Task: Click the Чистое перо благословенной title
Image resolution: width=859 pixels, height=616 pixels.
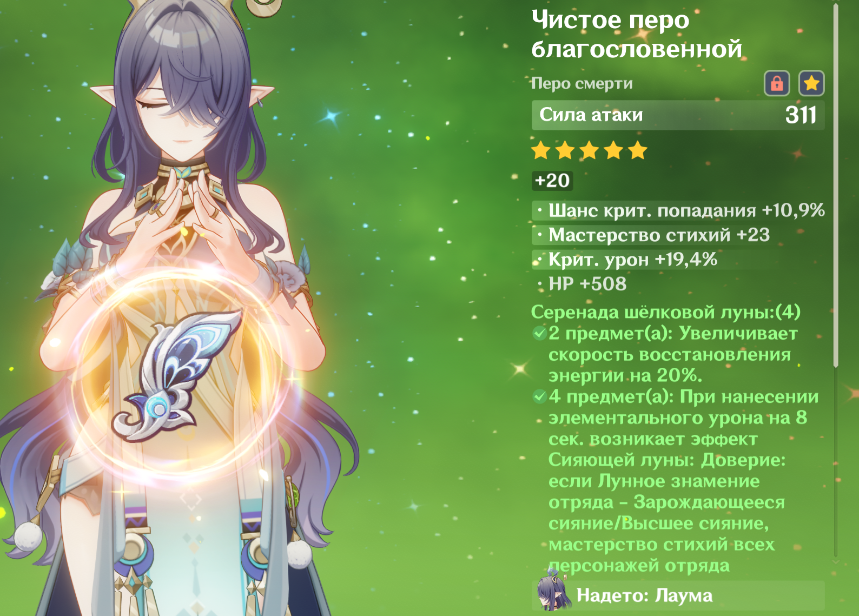Action: 637,34
